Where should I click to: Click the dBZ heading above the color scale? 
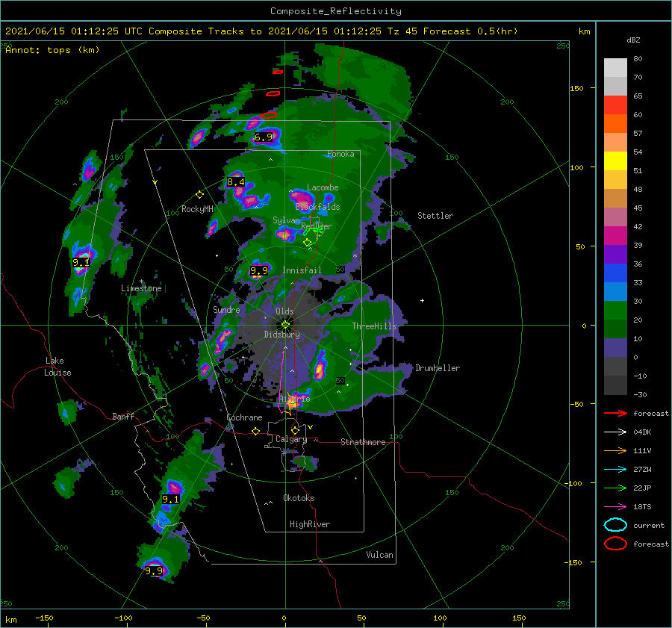[x=633, y=40]
